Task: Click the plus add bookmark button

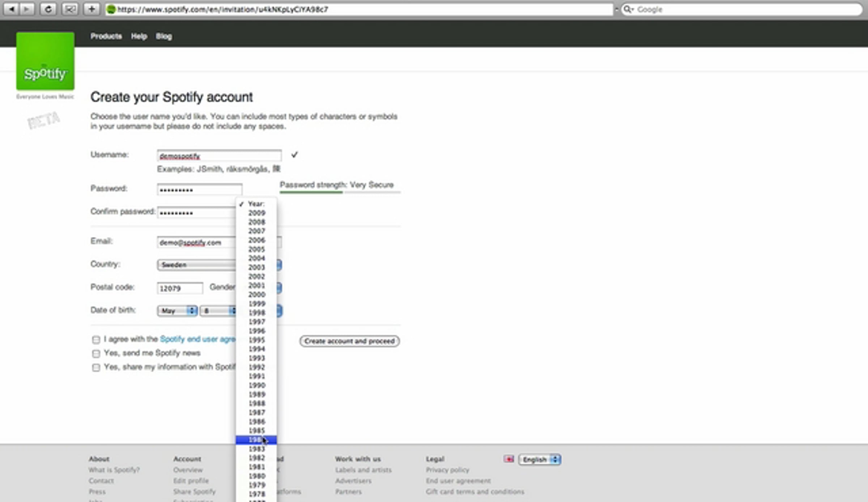Action: pyautogui.click(x=92, y=9)
